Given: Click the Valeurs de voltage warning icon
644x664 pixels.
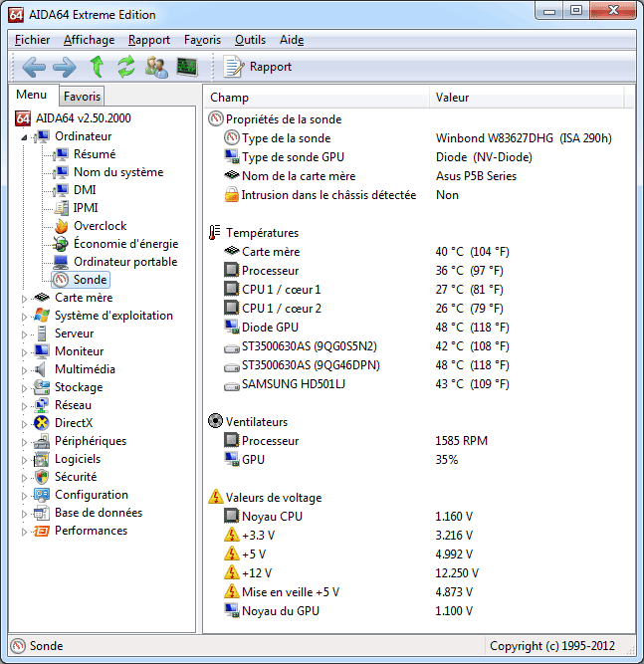Looking at the screenshot, I should click(x=216, y=497).
